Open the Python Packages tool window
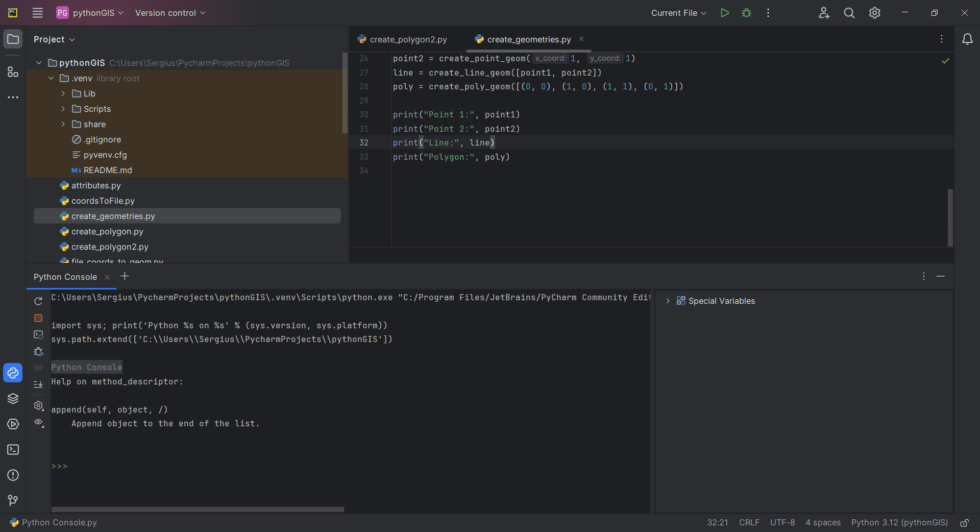Image resolution: width=980 pixels, height=532 pixels. click(13, 399)
